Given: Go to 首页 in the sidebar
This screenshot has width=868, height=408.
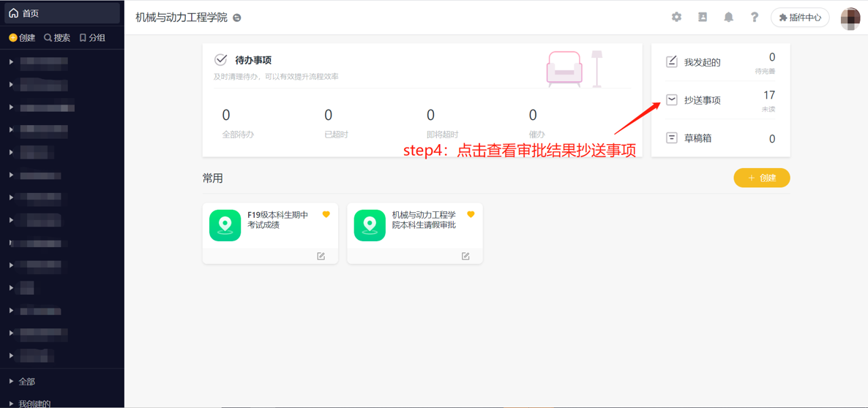Looking at the screenshot, I should 30,13.
